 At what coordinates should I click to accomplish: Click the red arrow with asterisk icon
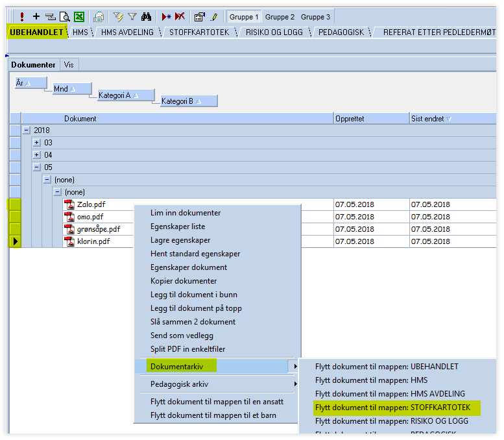click(166, 16)
